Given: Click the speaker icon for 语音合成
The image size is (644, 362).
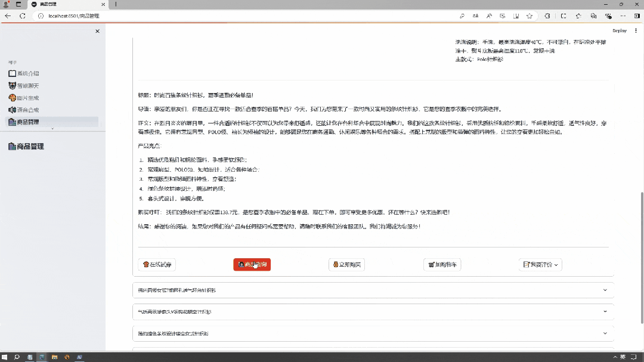Looking at the screenshot, I should tap(12, 110).
